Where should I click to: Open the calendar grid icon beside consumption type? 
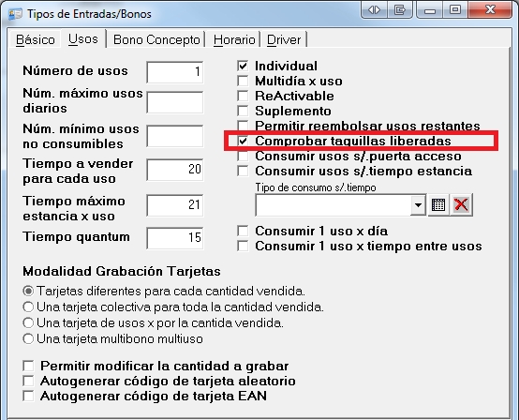(438, 205)
